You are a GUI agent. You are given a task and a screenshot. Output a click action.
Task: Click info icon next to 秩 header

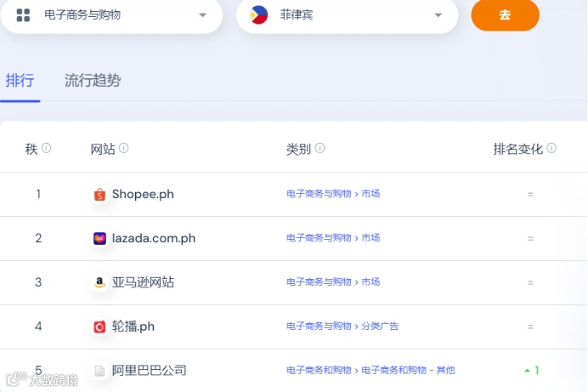(46, 148)
